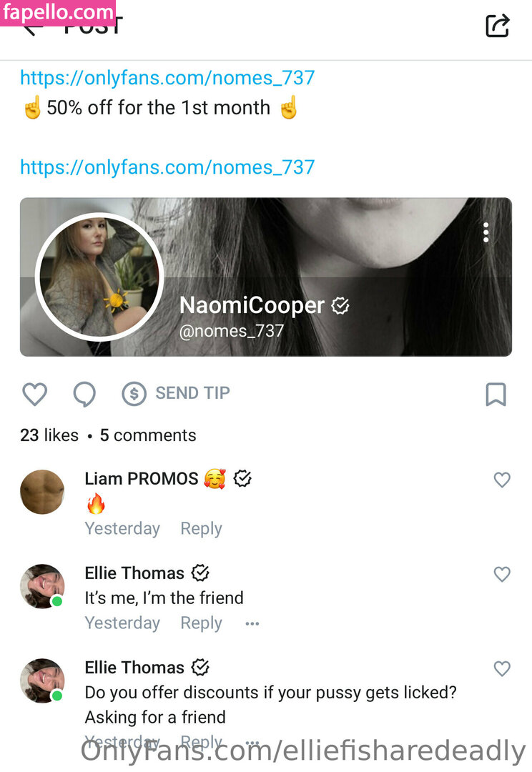Like the "It's me, I'm the friend" comment
The width and height of the screenshot is (532, 772).
(502, 574)
